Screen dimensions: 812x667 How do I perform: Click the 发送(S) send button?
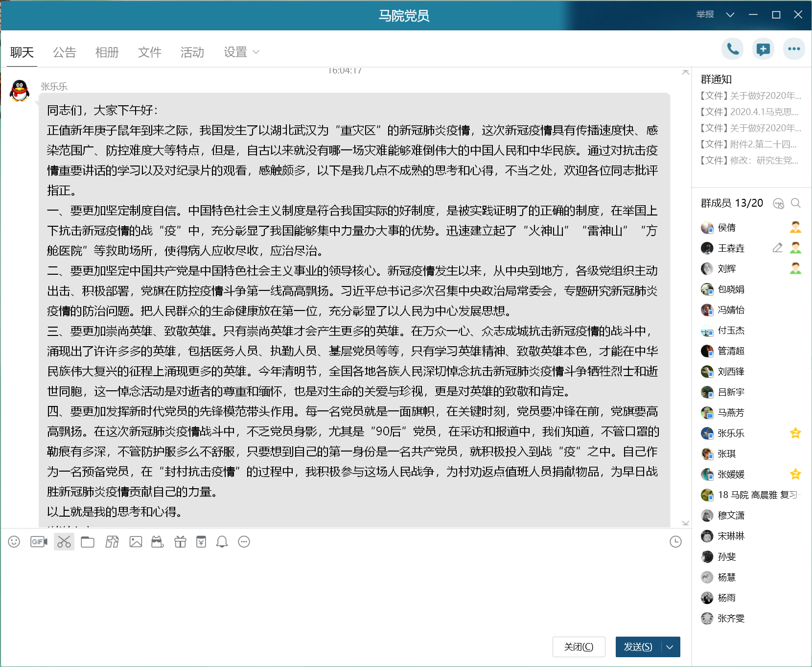click(x=638, y=647)
